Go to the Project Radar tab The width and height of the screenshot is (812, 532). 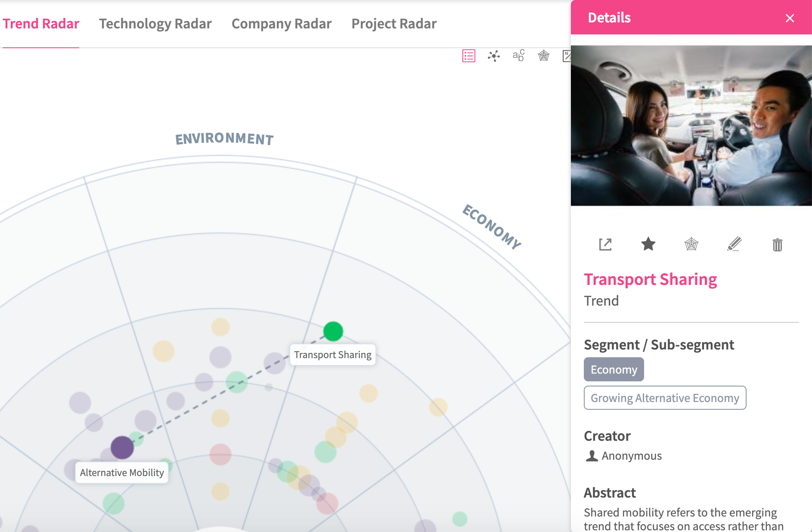pyautogui.click(x=394, y=24)
